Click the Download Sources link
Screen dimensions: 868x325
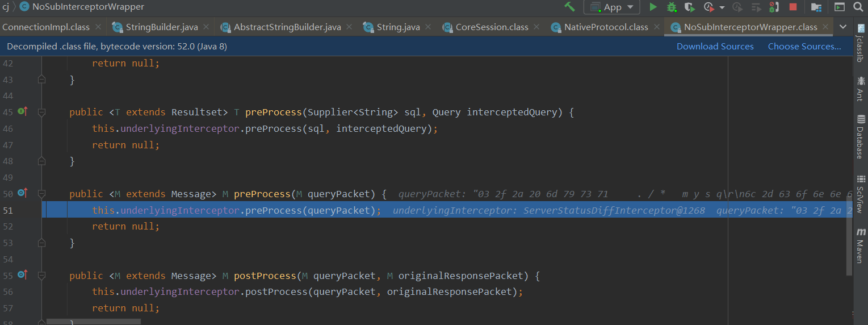click(715, 47)
